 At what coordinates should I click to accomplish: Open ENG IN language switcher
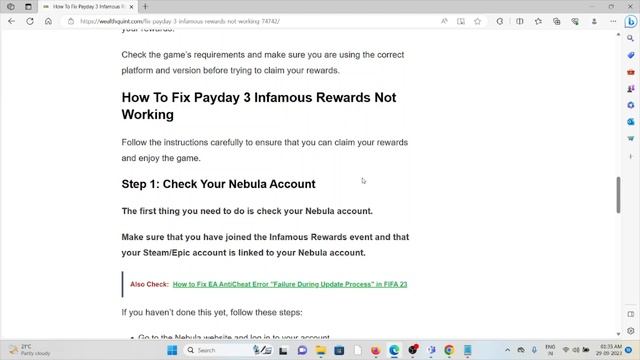coord(550,350)
